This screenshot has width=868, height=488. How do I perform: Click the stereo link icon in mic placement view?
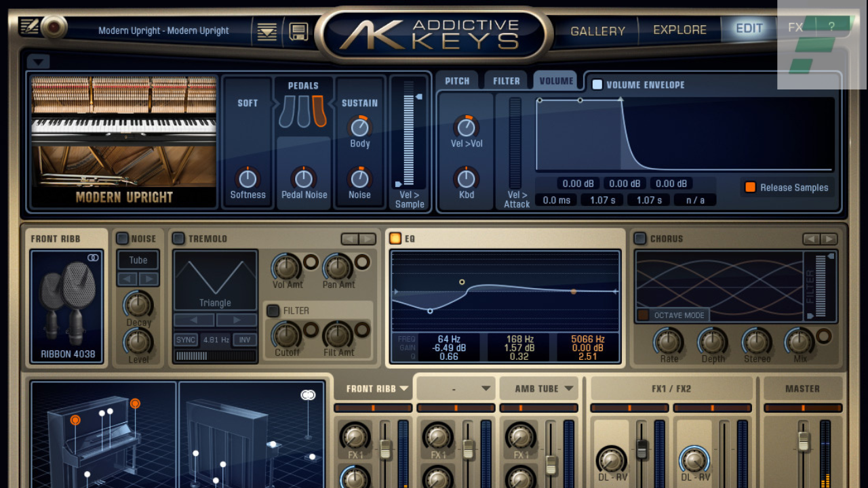point(308,394)
